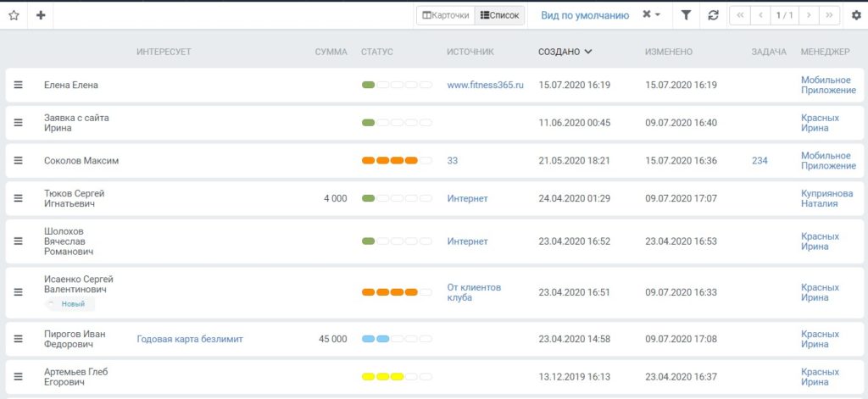Open row menu for Елена Елена
The image size is (868, 399).
pos(19,85)
